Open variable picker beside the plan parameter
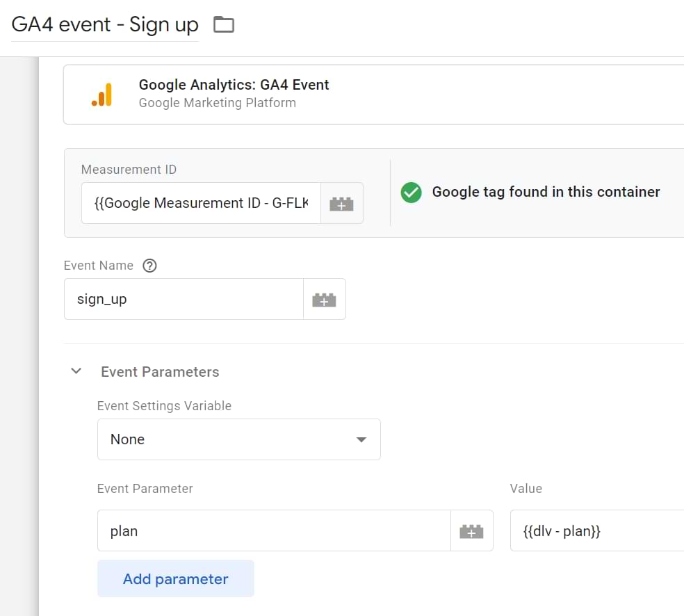Viewport: 684px width, 616px height. pos(471,531)
